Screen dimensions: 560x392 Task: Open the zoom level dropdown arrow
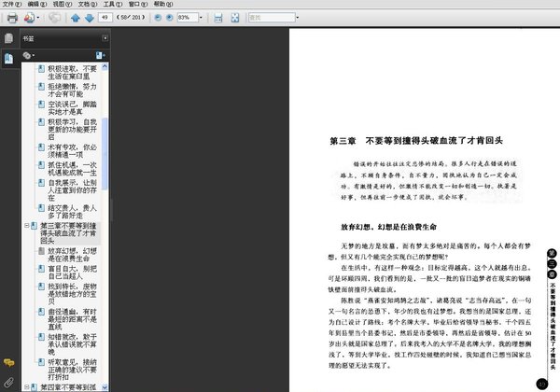tap(201, 18)
